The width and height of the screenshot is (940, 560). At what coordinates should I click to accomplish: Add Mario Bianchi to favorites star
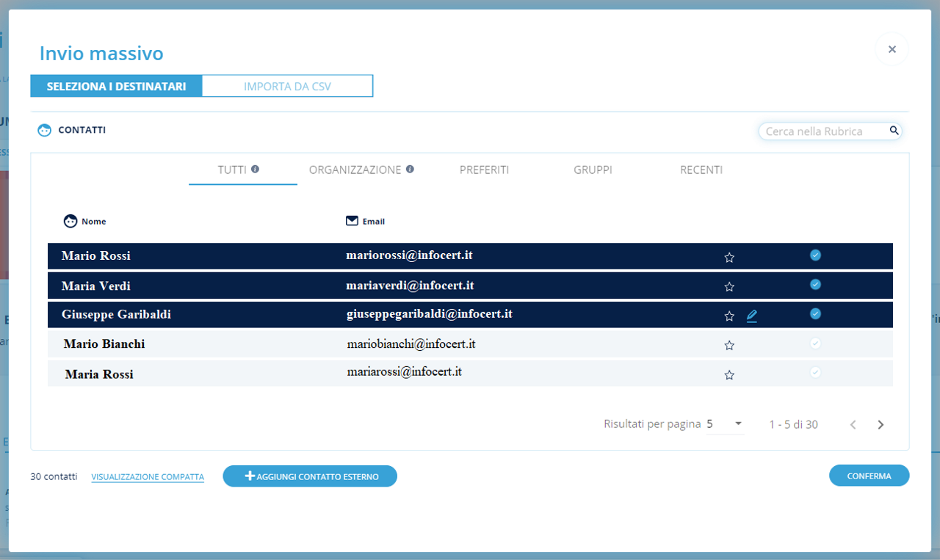729,346
